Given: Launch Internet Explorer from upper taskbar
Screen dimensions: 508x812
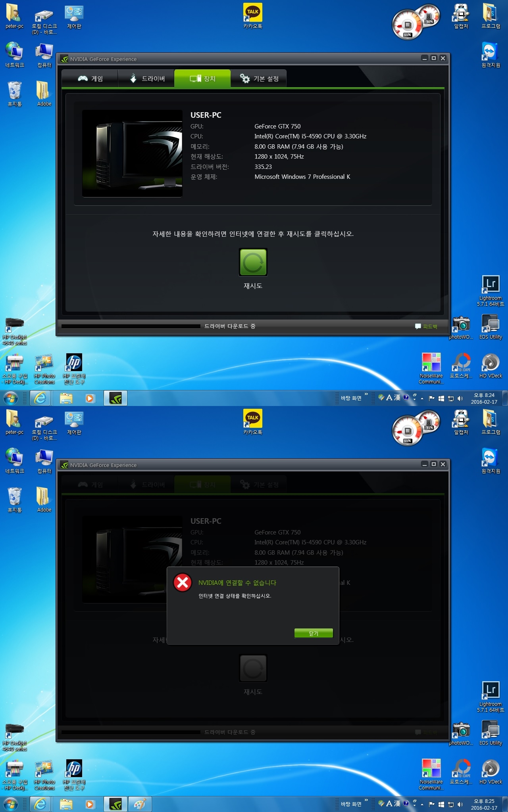Looking at the screenshot, I should [40, 398].
